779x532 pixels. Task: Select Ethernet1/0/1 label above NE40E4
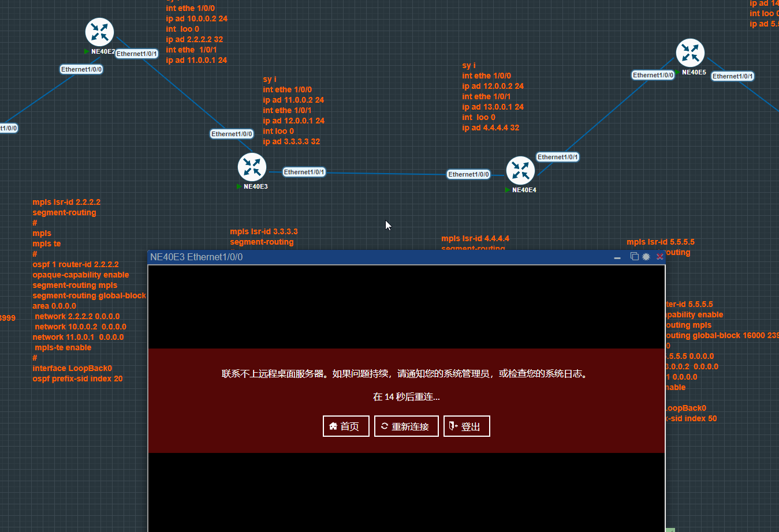557,157
